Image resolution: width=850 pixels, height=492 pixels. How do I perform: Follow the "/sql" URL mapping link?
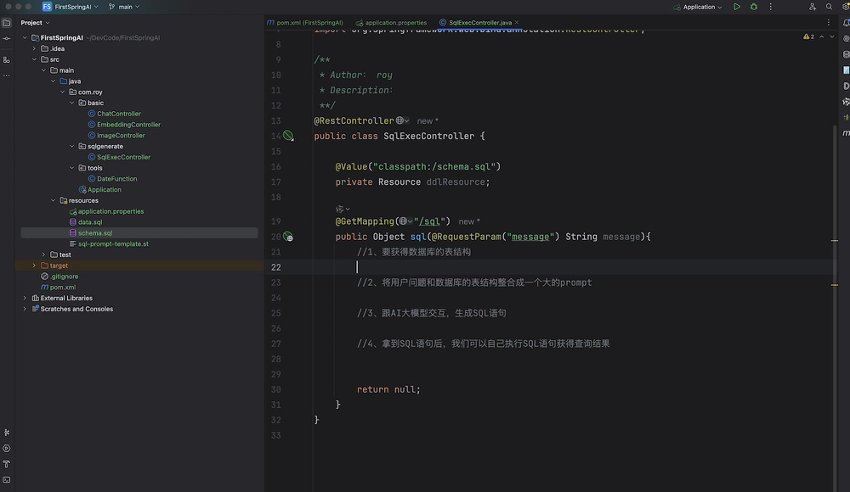(x=429, y=221)
